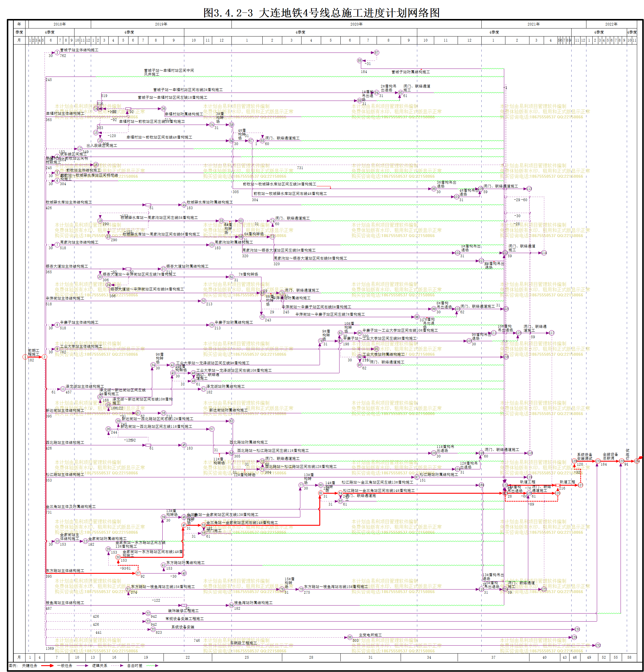
Task: Click node 113 after 洞门、联络通道施工
Action: (529, 189)
